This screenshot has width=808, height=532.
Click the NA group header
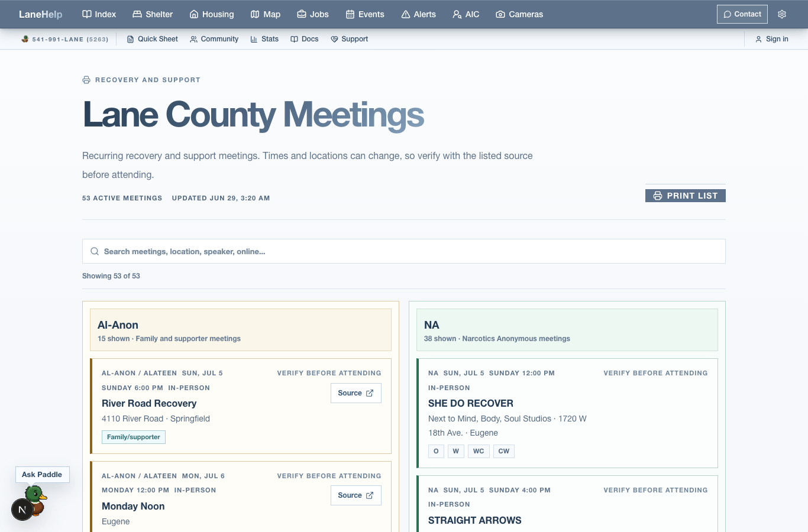pos(567,330)
